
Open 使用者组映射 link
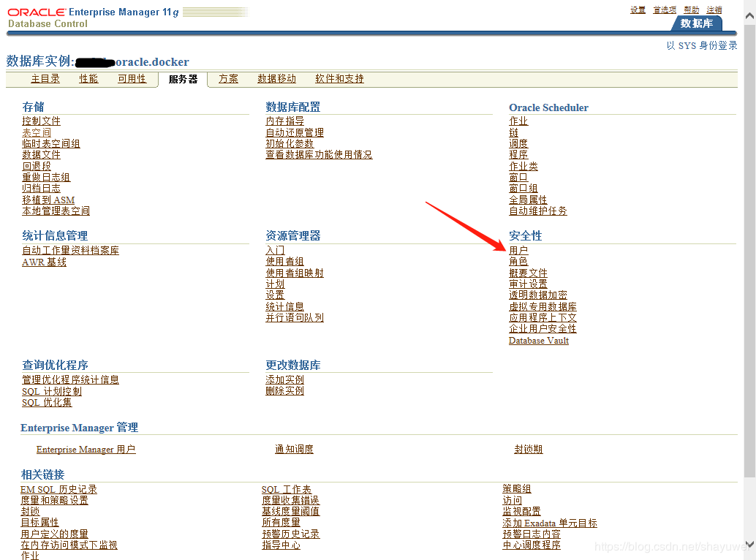(x=295, y=273)
